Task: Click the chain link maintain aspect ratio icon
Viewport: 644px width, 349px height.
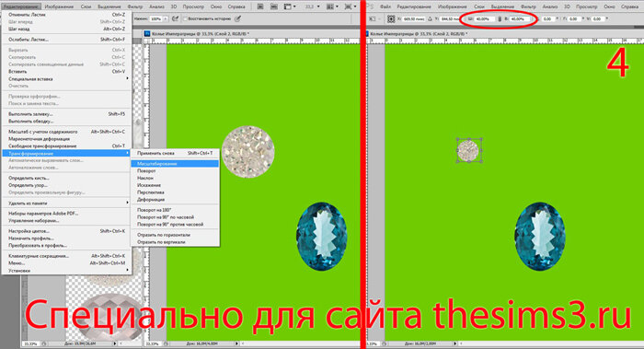Action: pyautogui.click(x=500, y=19)
